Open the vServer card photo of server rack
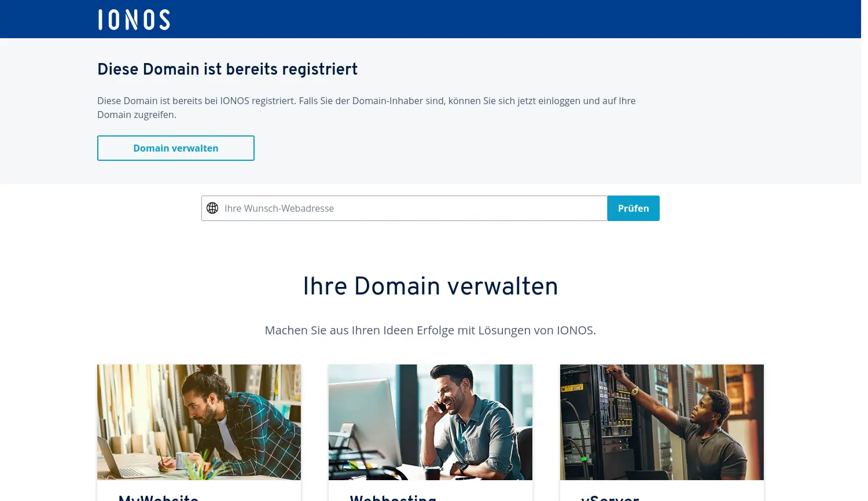The width and height of the screenshot is (868, 501). [662, 422]
